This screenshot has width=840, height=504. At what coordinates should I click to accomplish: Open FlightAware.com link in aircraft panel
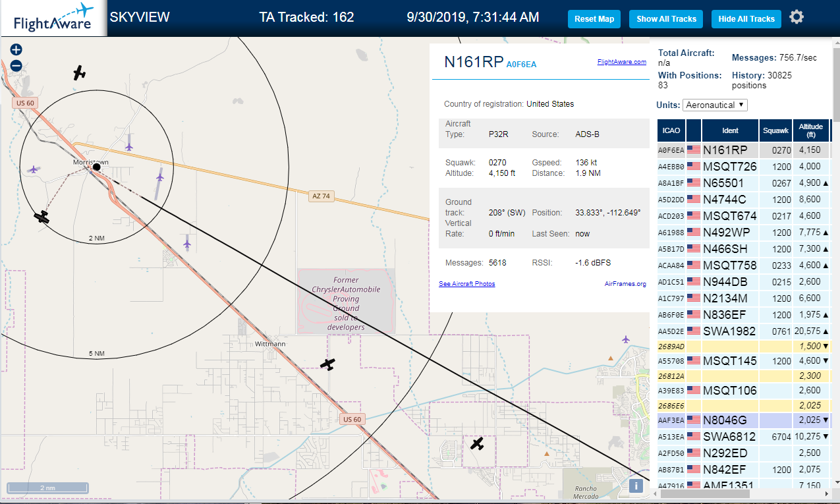pyautogui.click(x=621, y=62)
